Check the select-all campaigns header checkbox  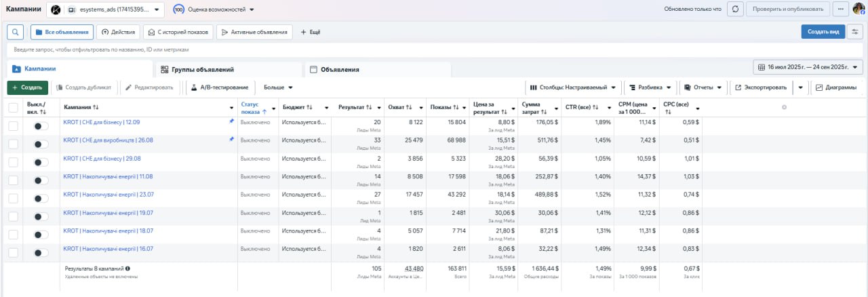point(14,107)
